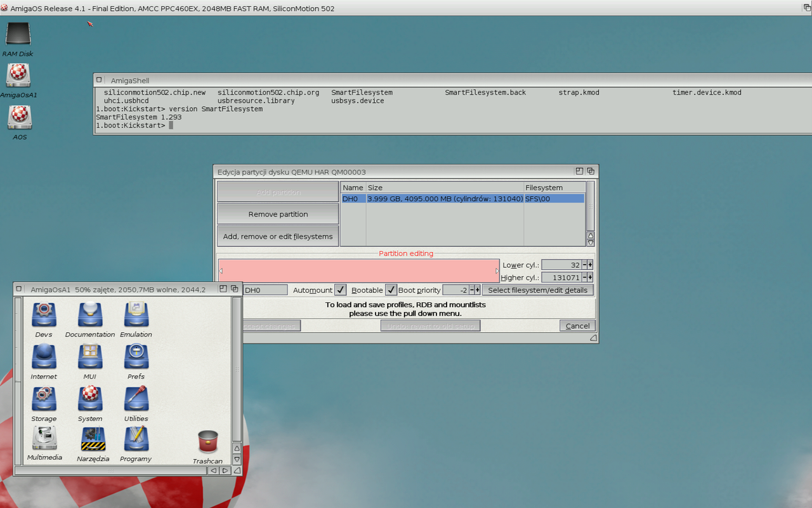The width and height of the screenshot is (812, 508).
Task: Click the vertical scrollbar of AmigaOsA1 window
Action: point(237,369)
